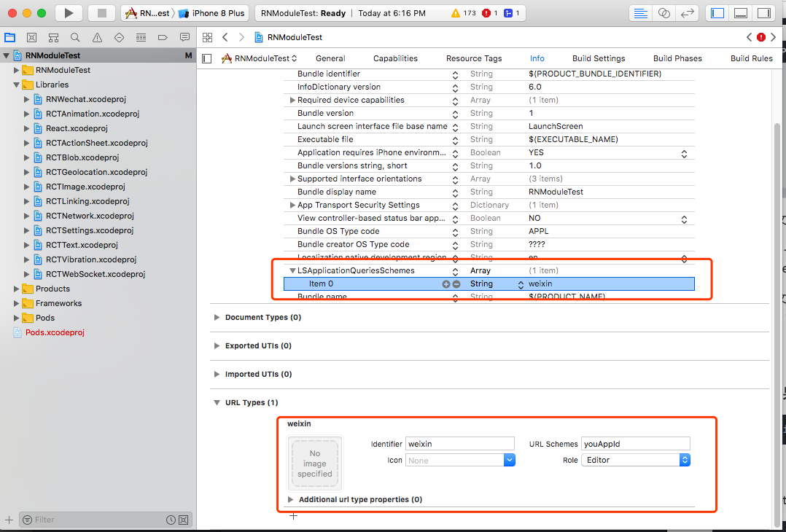
Task: Collapse the Libraries folder
Action: click(x=16, y=85)
